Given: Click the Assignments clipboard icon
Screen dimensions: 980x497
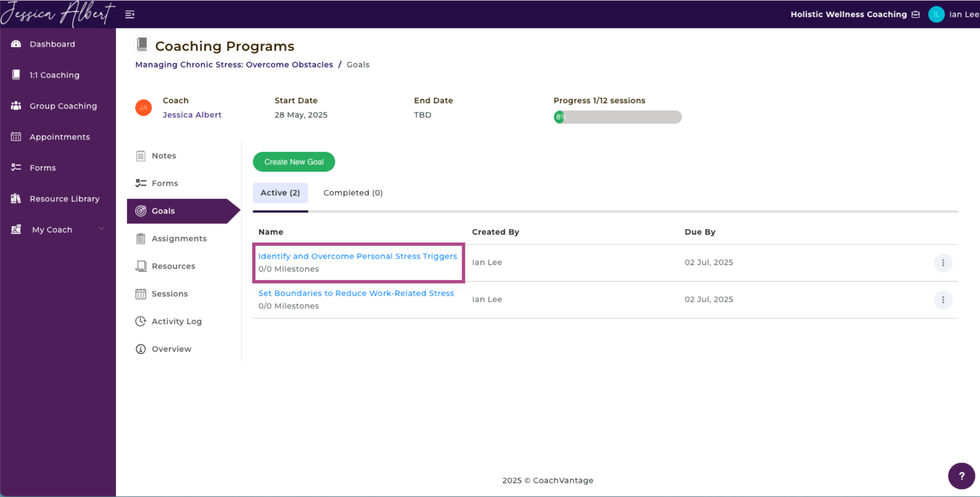Looking at the screenshot, I should tap(141, 239).
